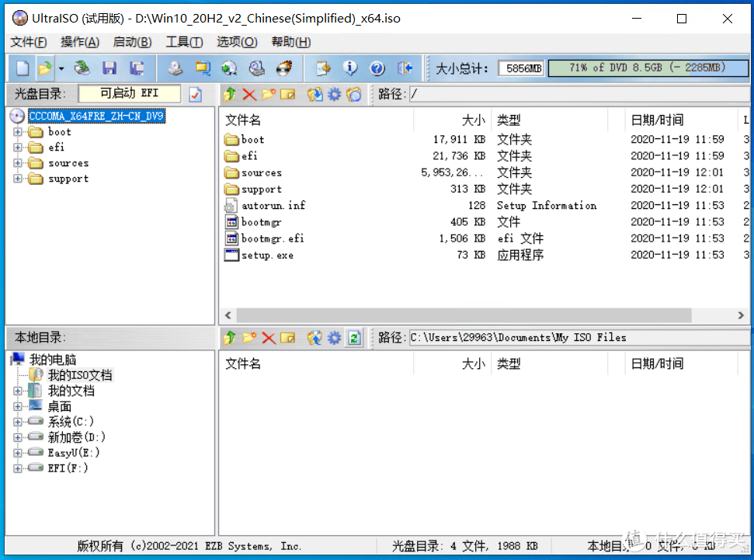Click the Information bubble icon
The image size is (754, 560).
350,68
